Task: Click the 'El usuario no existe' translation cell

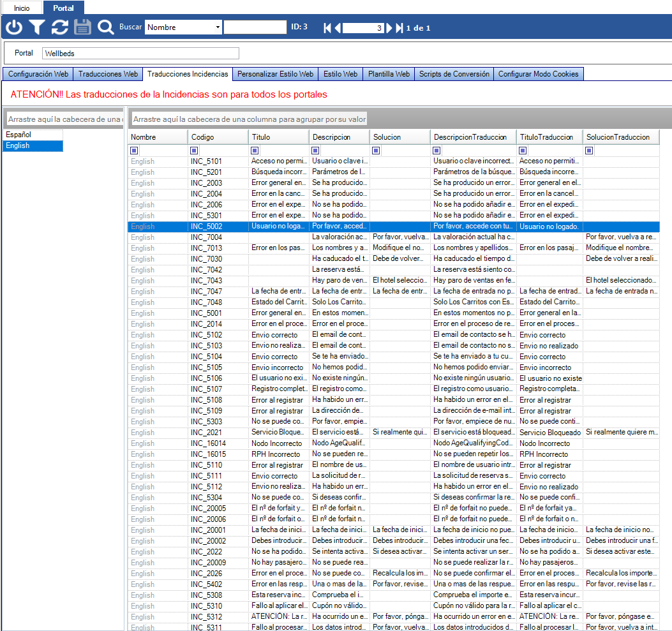Action: coord(549,378)
